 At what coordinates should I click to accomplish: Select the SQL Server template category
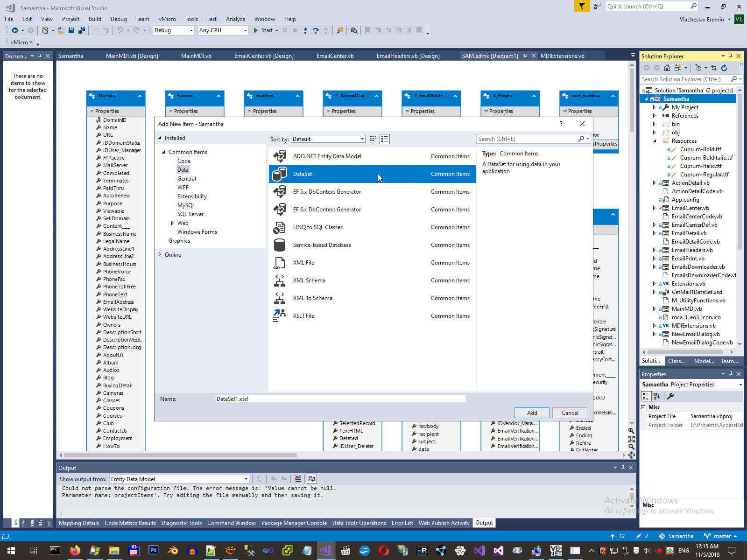(x=190, y=214)
